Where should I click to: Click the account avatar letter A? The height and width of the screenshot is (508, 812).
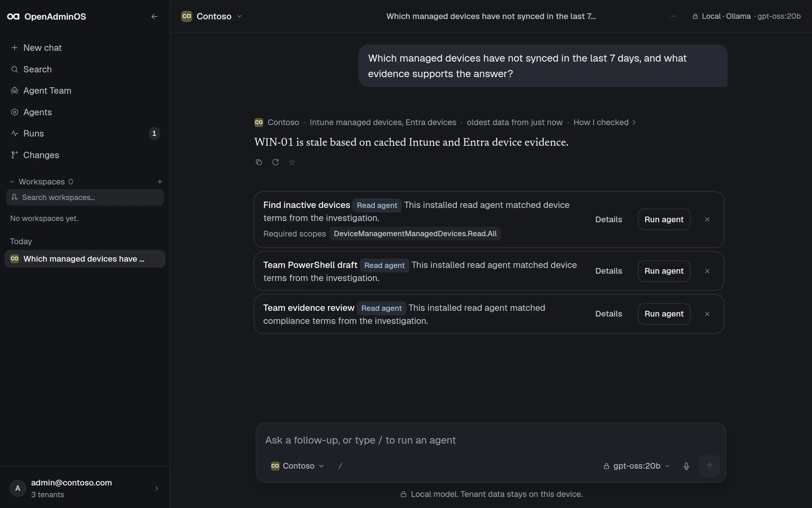pyautogui.click(x=18, y=489)
